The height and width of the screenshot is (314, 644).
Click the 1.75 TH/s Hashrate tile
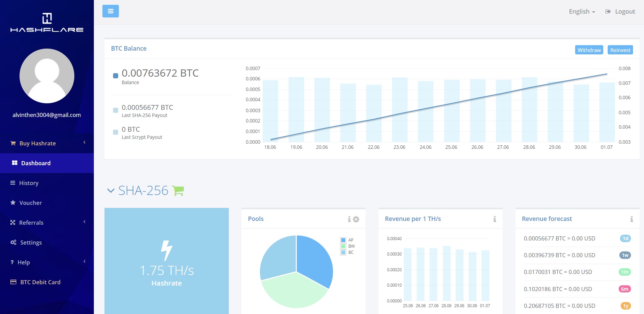pos(166,261)
